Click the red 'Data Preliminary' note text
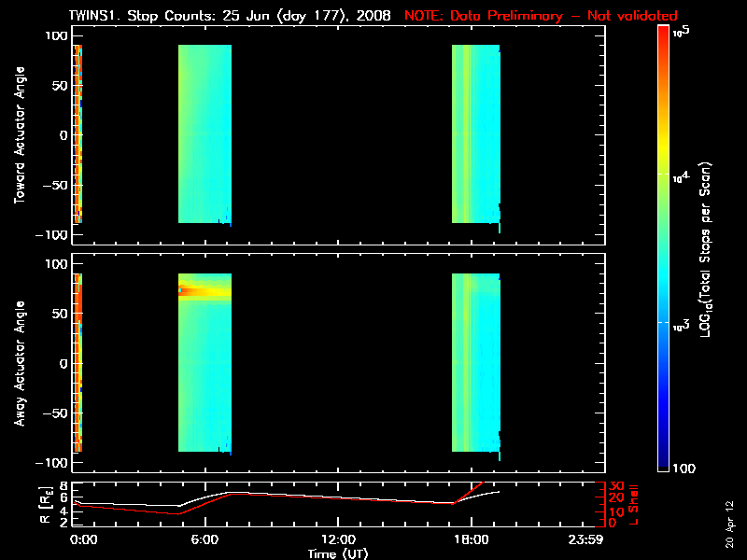Screen dimensions: 747x560 [x=541, y=16]
